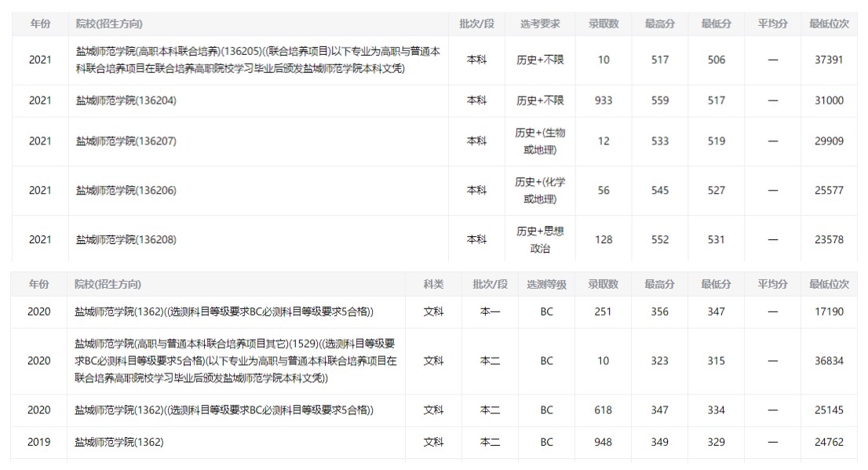Screen dimensions: 868x470
Task: Select the 本一 batch cell
Action: (x=490, y=312)
